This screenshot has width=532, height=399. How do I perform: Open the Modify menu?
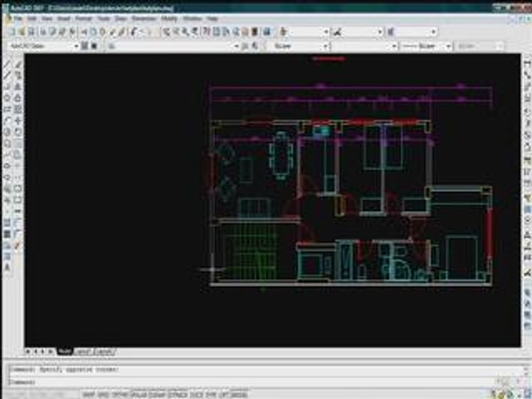click(x=170, y=18)
